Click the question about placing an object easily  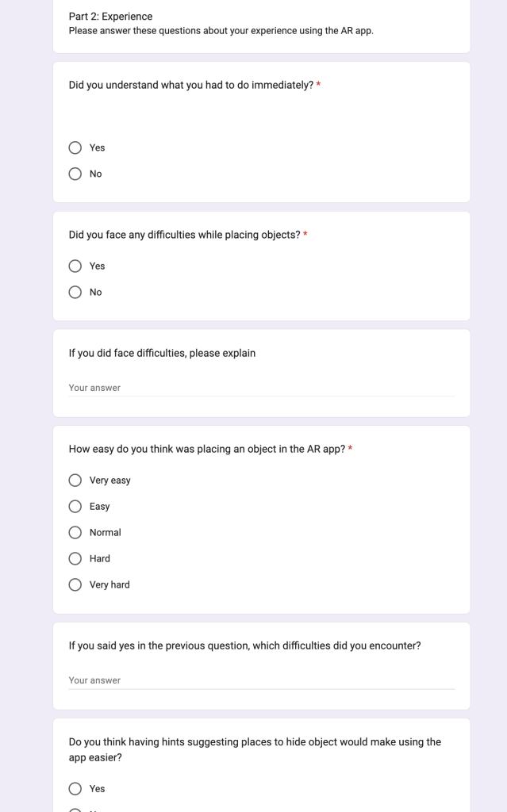tap(207, 449)
